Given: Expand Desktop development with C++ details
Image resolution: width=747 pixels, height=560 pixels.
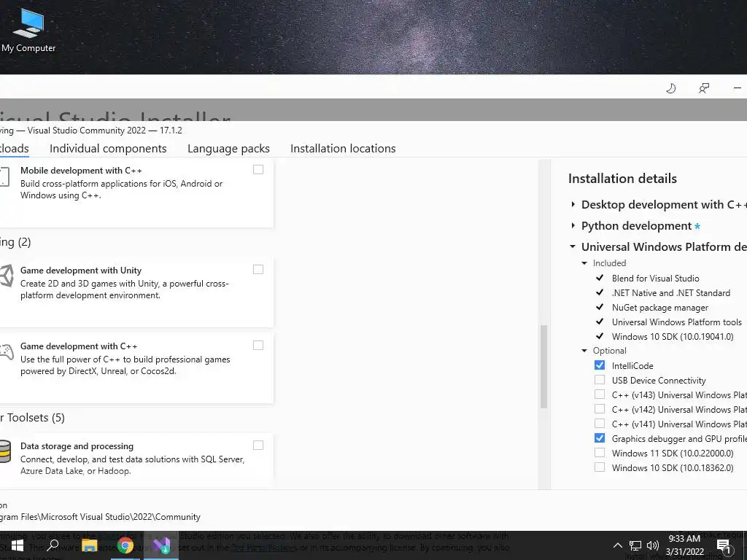Looking at the screenshot, I should point(573,205).
